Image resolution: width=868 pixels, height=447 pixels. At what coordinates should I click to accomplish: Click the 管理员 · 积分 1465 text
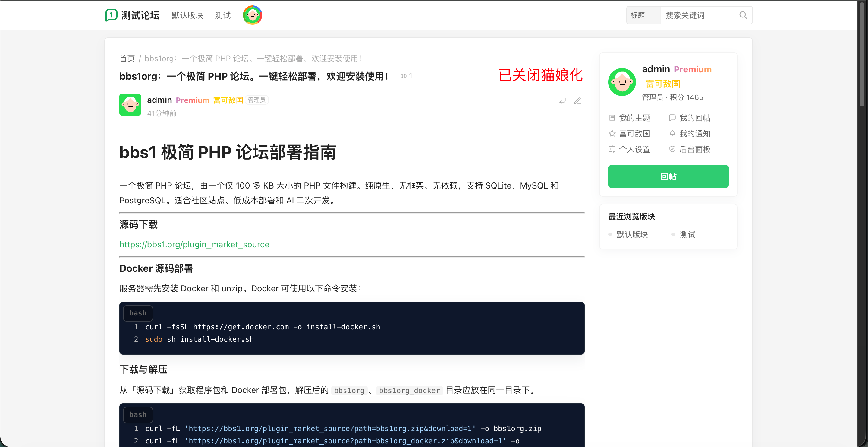click(x=672, y=97)
